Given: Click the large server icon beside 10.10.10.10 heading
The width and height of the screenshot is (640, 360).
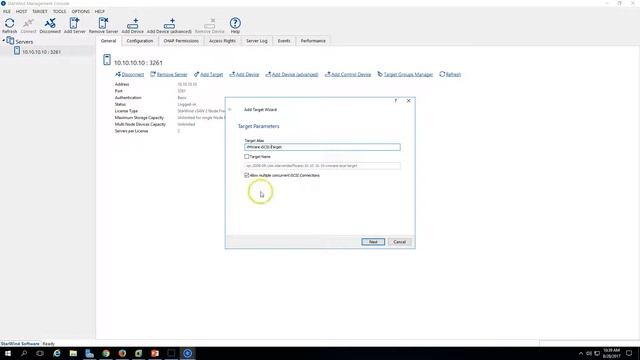Looking at the screenshot, I should coord(107,60).
